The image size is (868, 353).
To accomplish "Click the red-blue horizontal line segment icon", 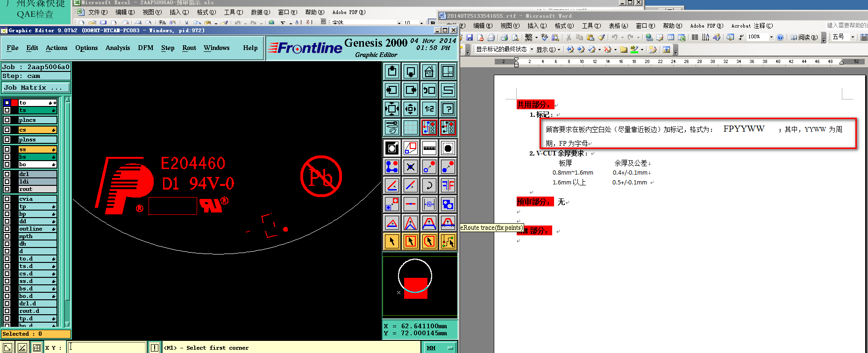I will (411, 204).
